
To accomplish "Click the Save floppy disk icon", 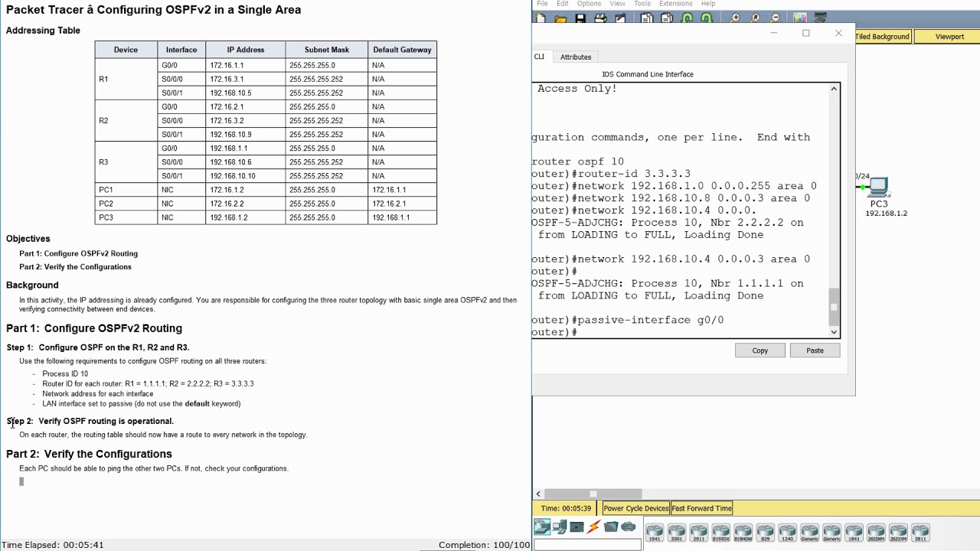I will [580, 18].
